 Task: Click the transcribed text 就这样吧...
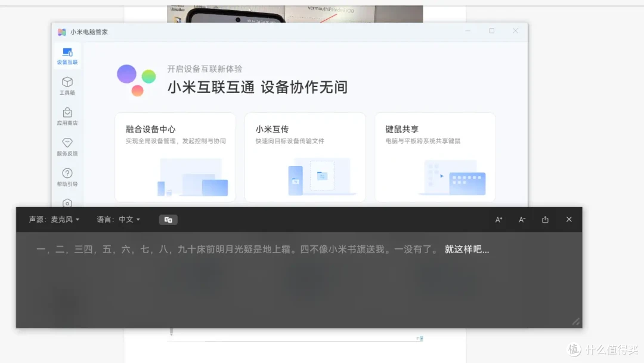tap(467, 250)
